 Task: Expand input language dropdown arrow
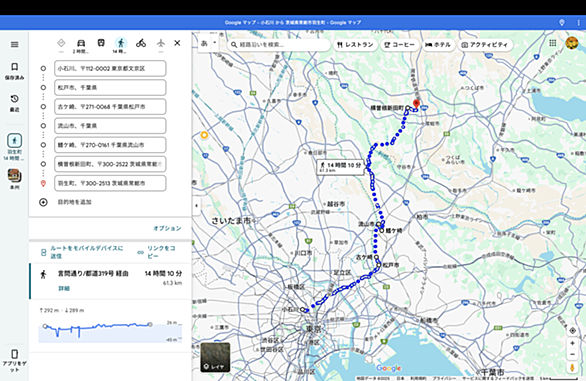click(x=215, y=43)
